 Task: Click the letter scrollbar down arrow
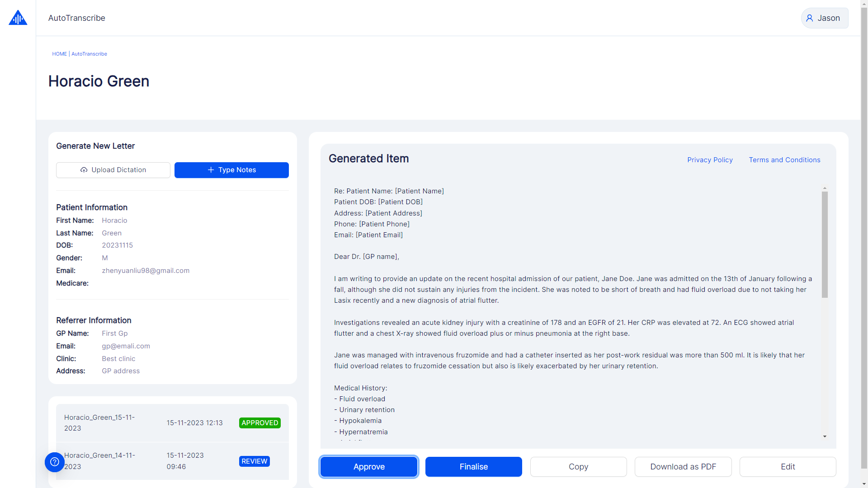click(x=825, y=436)
